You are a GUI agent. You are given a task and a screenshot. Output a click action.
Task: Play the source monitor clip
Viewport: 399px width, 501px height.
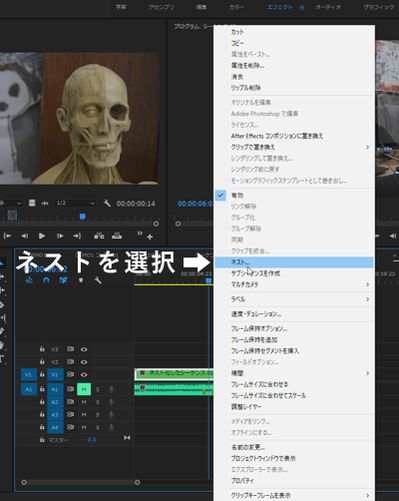click(x=42, y=236)
